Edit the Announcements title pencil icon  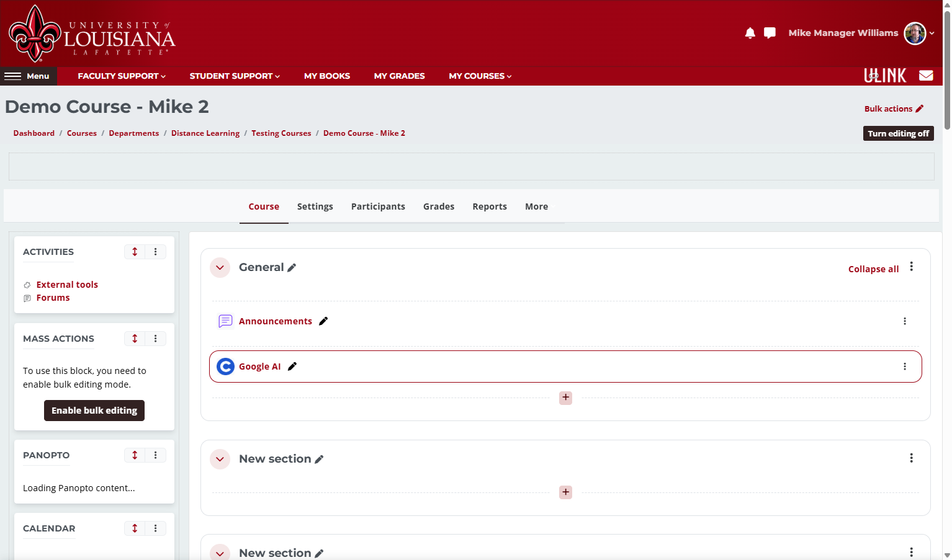click(323, 321)
